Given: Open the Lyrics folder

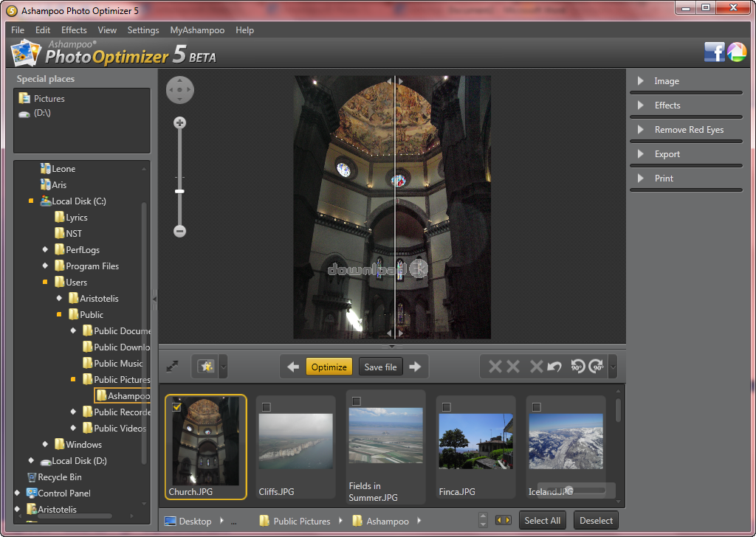Looking at the screenshot, I should (71, 217).
